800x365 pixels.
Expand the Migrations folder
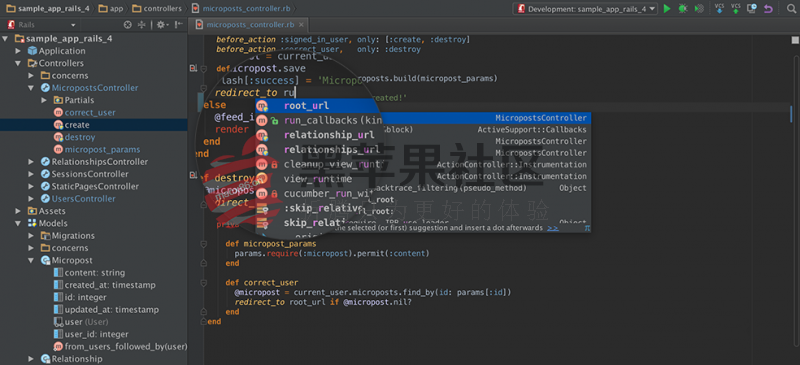[x=31, y=235]
